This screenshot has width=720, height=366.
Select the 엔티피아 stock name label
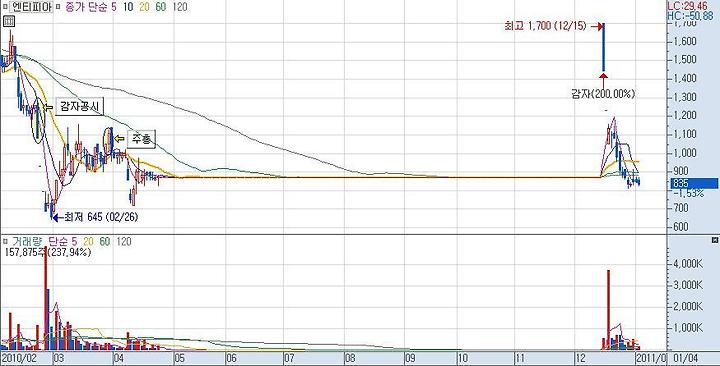[31, 7]
